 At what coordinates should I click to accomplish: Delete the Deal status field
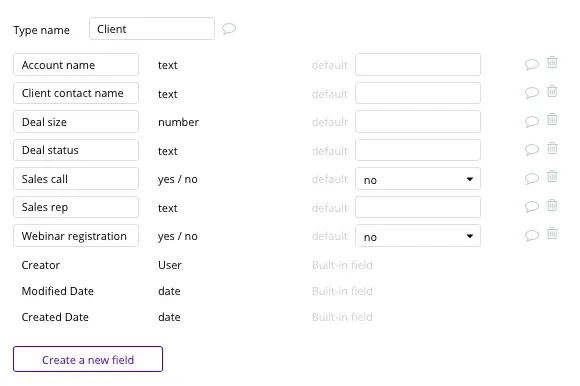552,148
